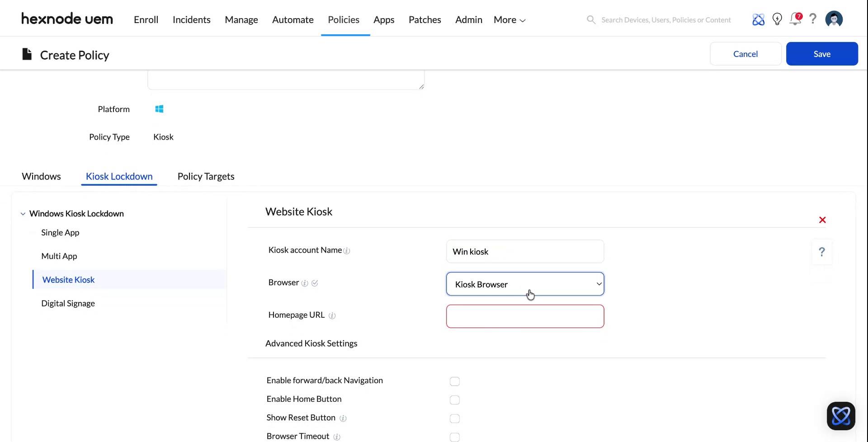Collapse Windows Kiosk Lockdown section

pyautogui.click(x=23, y=213)
